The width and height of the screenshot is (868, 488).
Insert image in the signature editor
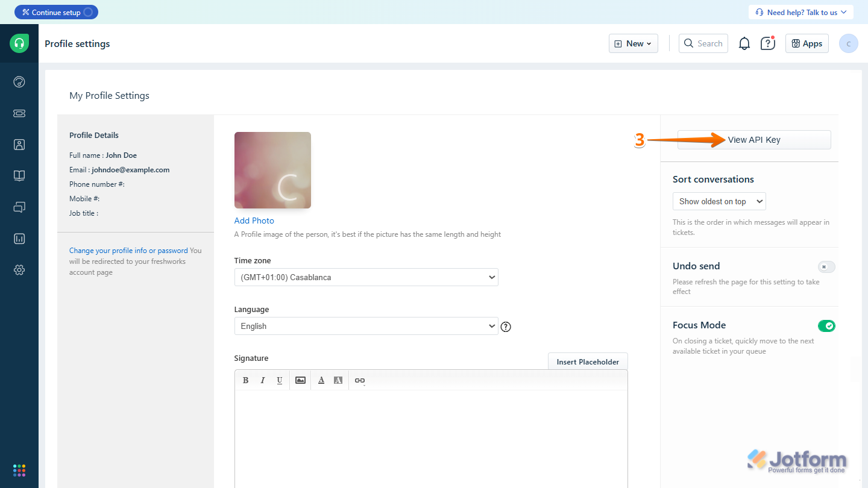point(300,380)
